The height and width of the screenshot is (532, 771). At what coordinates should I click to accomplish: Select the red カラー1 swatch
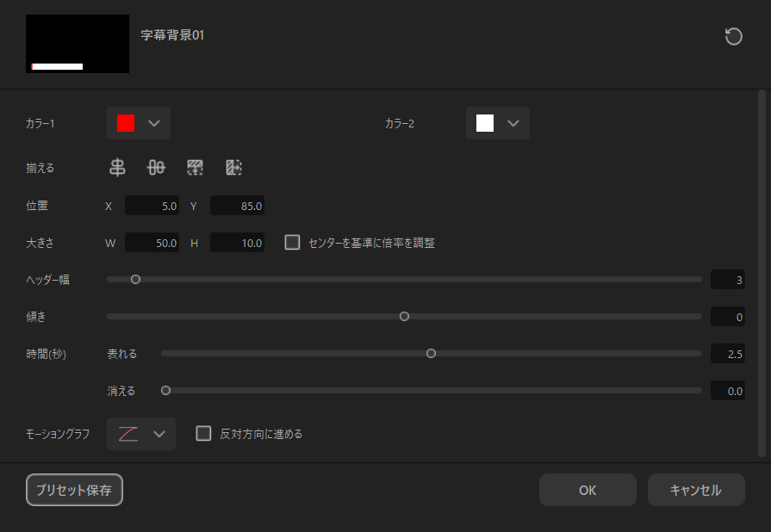point(126,123)
